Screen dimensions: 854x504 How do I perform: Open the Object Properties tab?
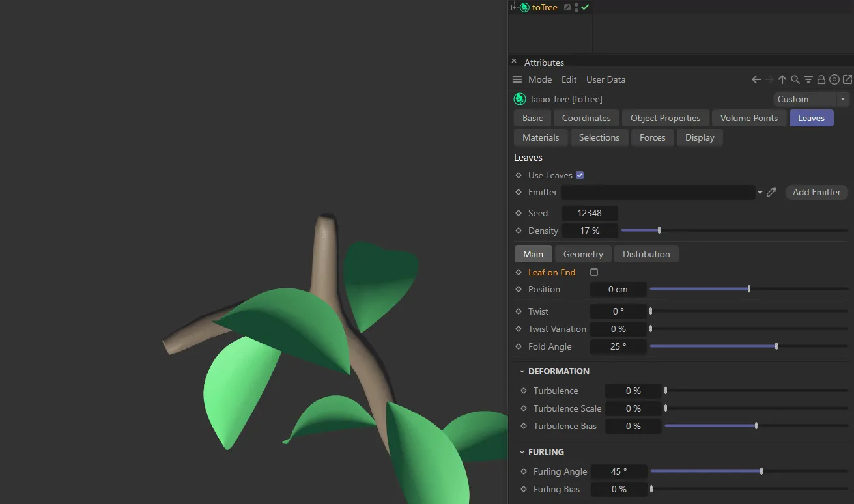click(665, 118)
